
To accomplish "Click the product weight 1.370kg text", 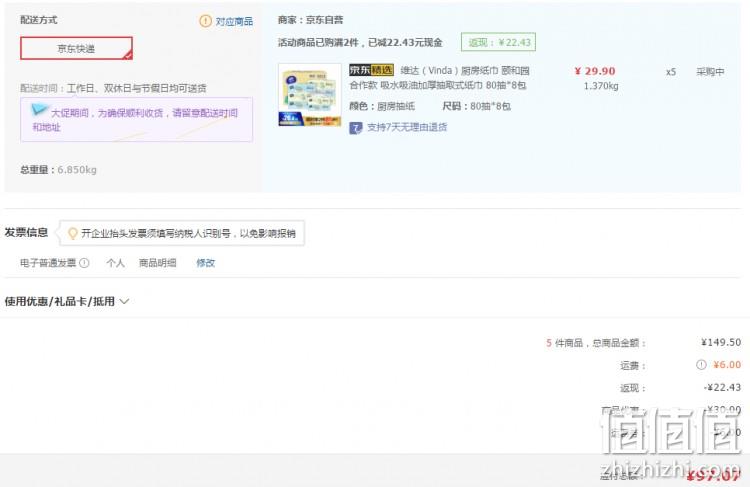I will [x=601, y=86].
